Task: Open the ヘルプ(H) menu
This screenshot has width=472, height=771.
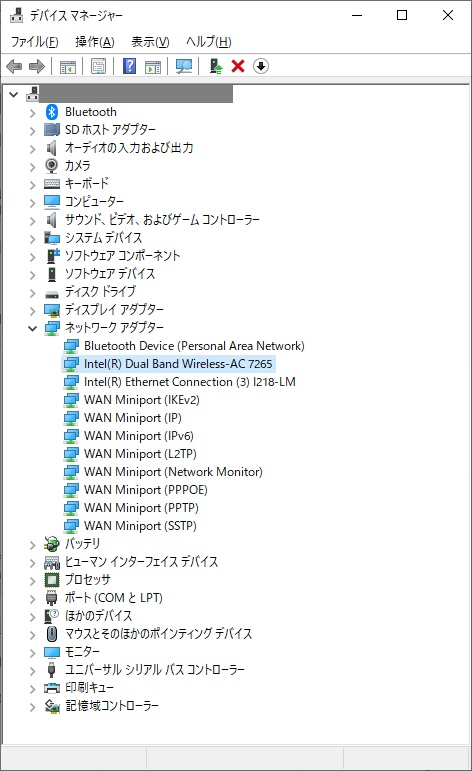Action: click(x=208, y=42)
